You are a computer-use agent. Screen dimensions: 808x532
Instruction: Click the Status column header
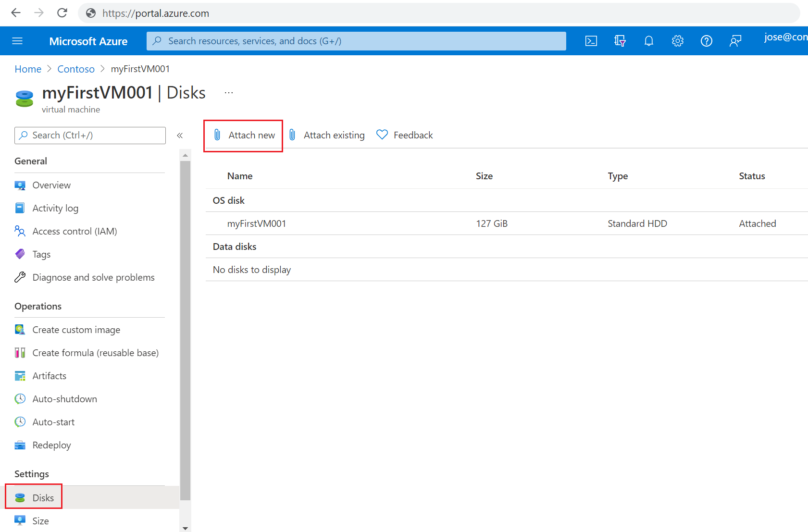[x=752, y=176]
